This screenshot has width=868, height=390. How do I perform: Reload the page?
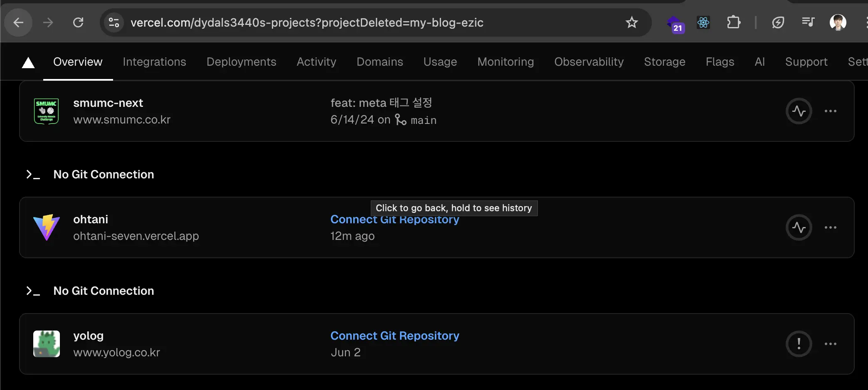tap(78, 22)
